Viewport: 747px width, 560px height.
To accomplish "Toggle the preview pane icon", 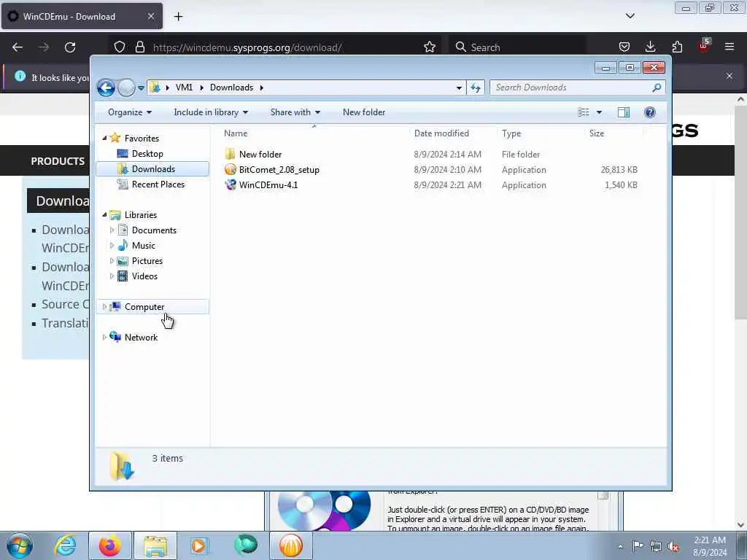I will pos(623,112).
